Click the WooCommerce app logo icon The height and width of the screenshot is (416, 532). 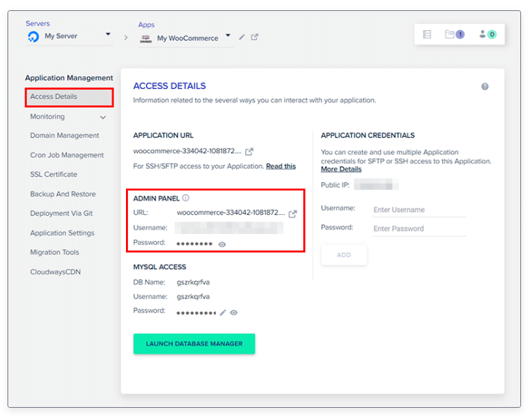[x=146, y=38]
